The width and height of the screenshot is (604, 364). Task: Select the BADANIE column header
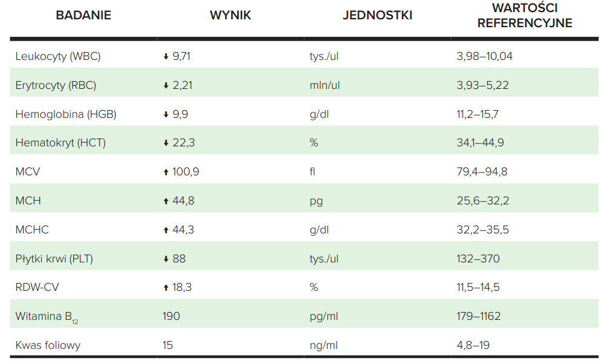84,16
